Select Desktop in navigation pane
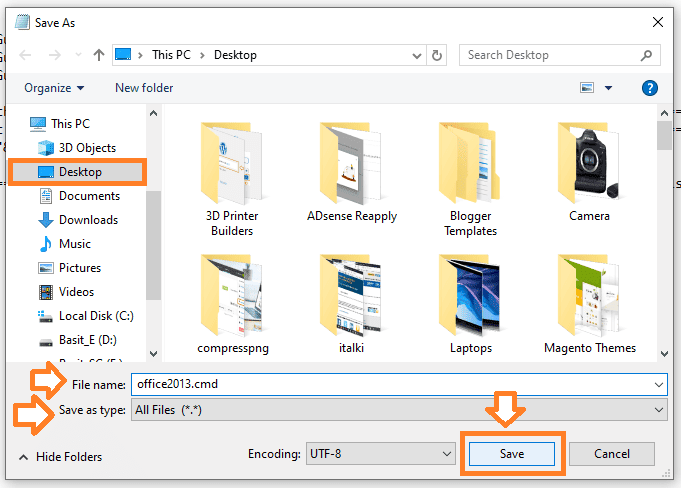Image resolution: width=681 pixels, height=488 pixels. pos(77,172)
